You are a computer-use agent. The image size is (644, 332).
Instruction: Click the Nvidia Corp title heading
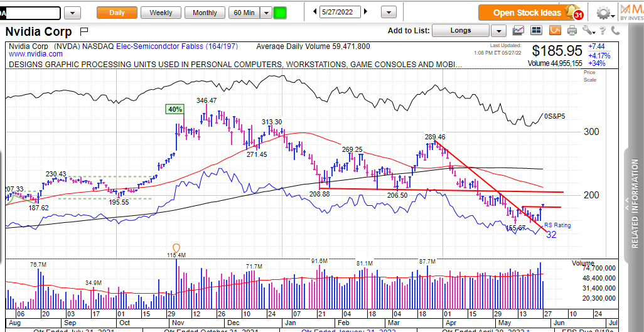pyautogui.click(x=39, y=31)
